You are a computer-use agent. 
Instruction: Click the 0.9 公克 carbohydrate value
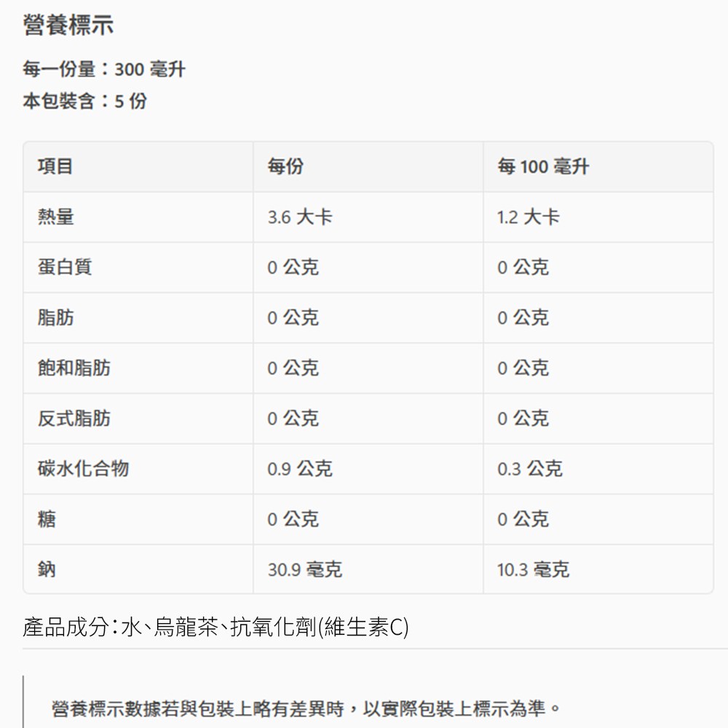click(x=300, y=469)
